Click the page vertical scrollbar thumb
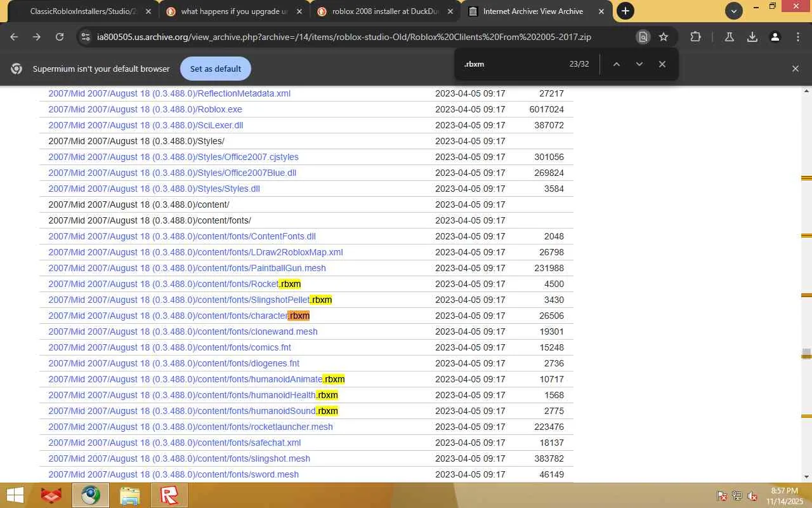Screen dimensions: 812x508 (x=806, y=354)
